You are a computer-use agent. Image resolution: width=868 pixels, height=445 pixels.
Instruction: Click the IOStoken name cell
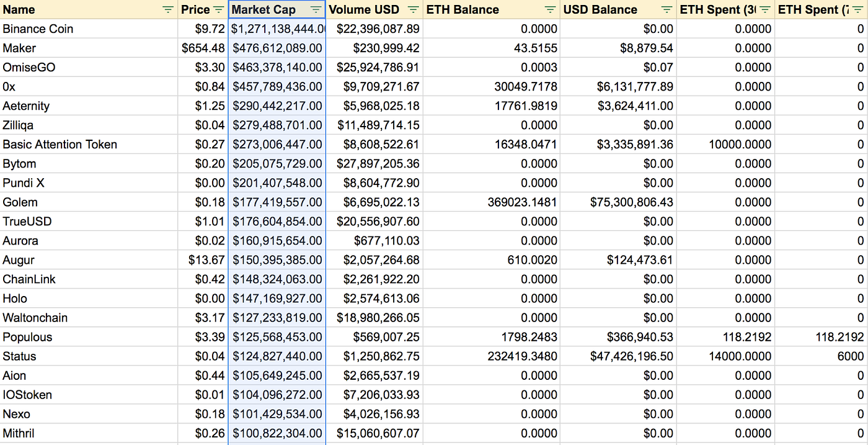click(x=89, y=394)
